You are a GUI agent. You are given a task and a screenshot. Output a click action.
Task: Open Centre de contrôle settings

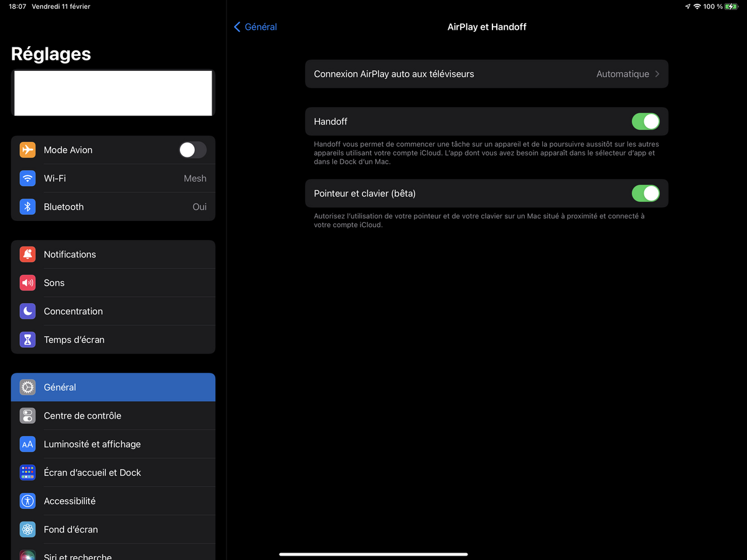[x=113, y=416]
